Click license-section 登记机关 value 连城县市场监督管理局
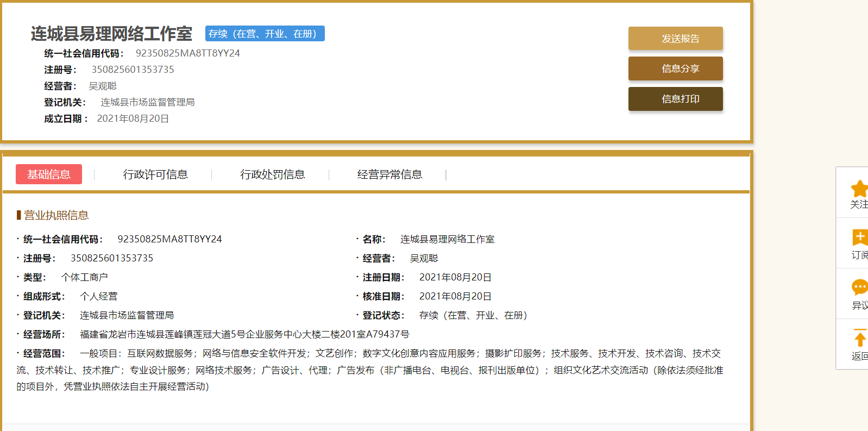868x431 pixels. 127,315
